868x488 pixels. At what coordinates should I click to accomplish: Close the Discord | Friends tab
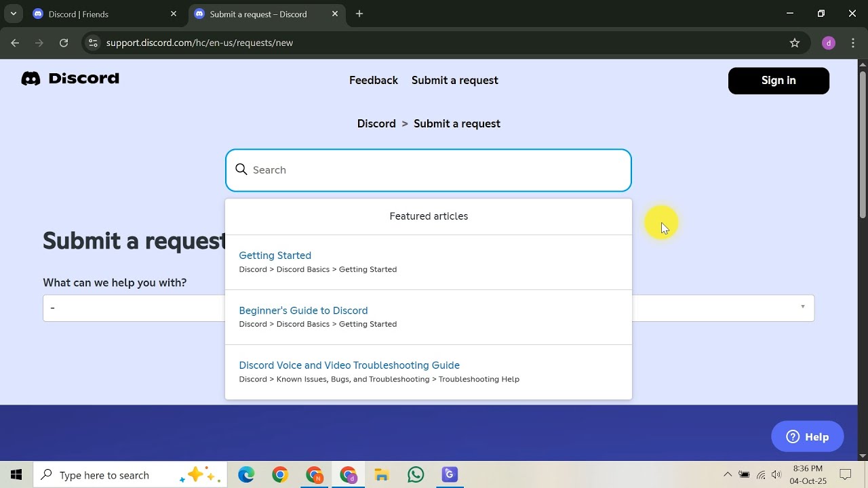tap(174, 14)
